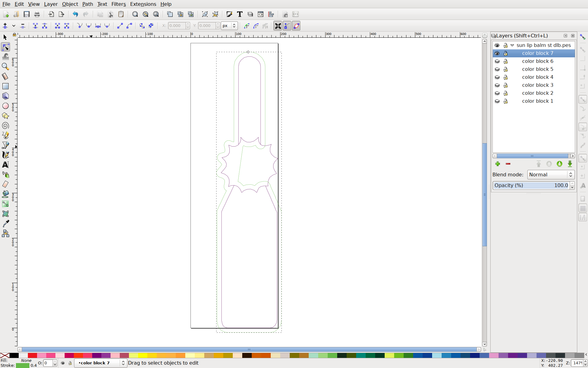This screenshot has width=588, height=368.
Task: Select the Pencil freehand tool
Action: click(6, 135)
